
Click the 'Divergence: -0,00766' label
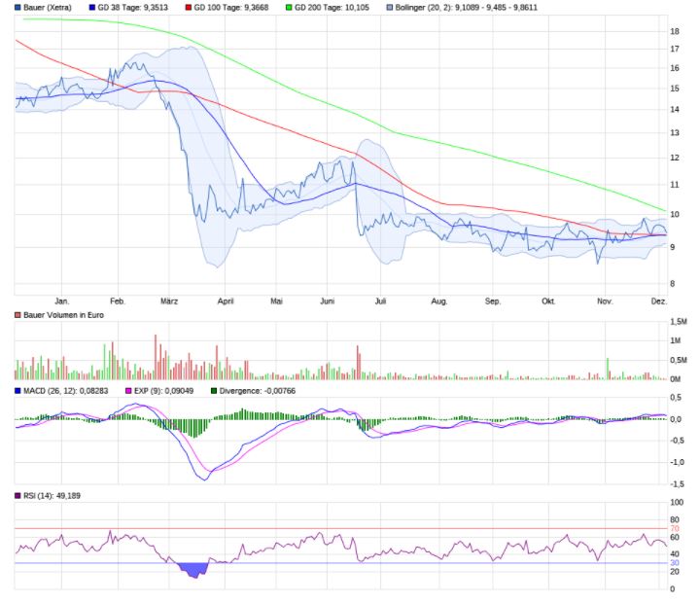(257, 391)
